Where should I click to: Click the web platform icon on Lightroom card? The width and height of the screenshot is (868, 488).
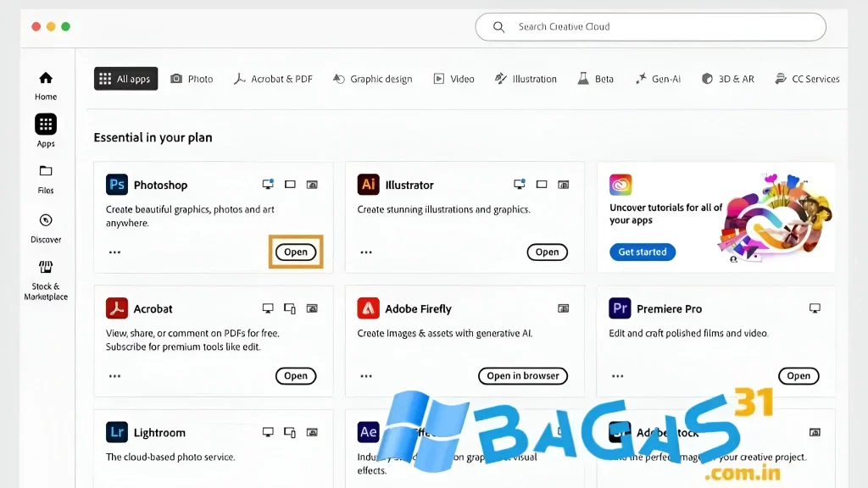pos(312,432)
